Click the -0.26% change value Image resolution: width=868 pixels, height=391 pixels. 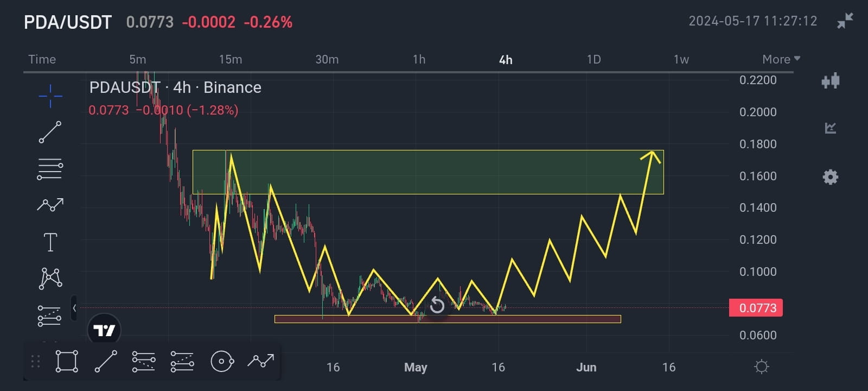(268, 22)
